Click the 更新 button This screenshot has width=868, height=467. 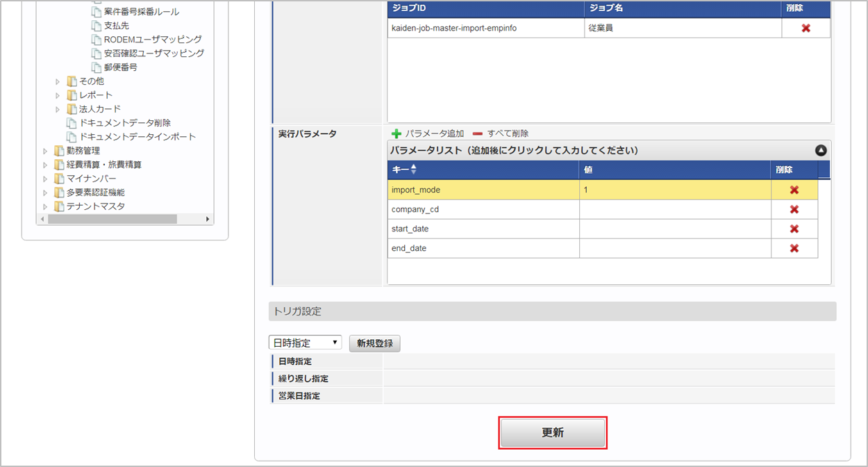(553, 432)
